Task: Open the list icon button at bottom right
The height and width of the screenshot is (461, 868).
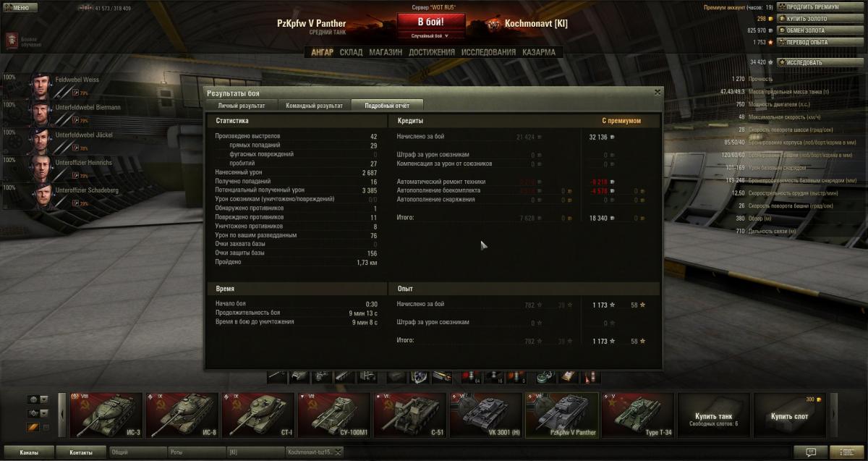Action: tap(847, 452)
